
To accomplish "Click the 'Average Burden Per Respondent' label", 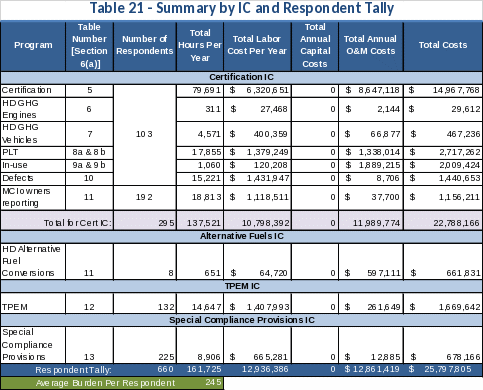I will coord(105,383).
